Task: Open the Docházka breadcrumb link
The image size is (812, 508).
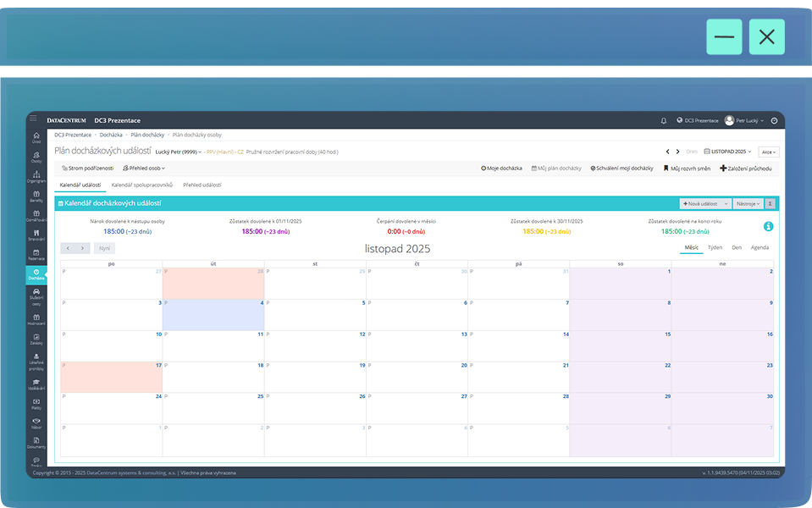Action: (111, 135)
